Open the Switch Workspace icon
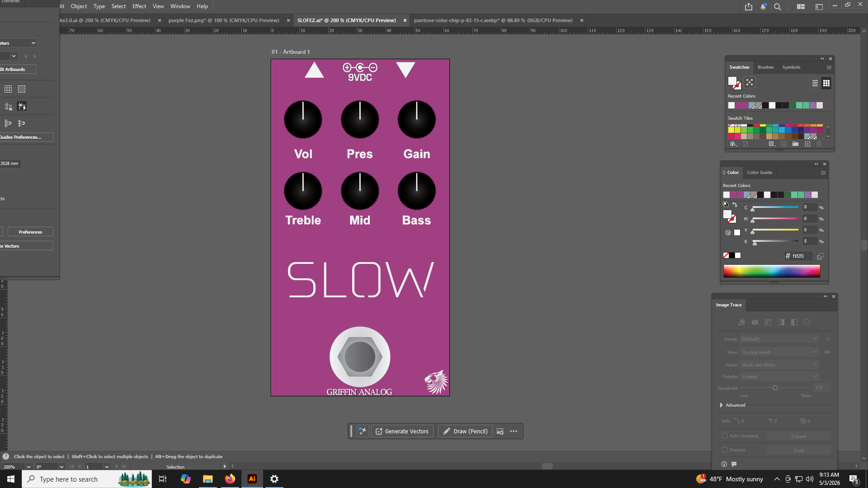This screenshot has width=868, height=488. pos(819,6)
